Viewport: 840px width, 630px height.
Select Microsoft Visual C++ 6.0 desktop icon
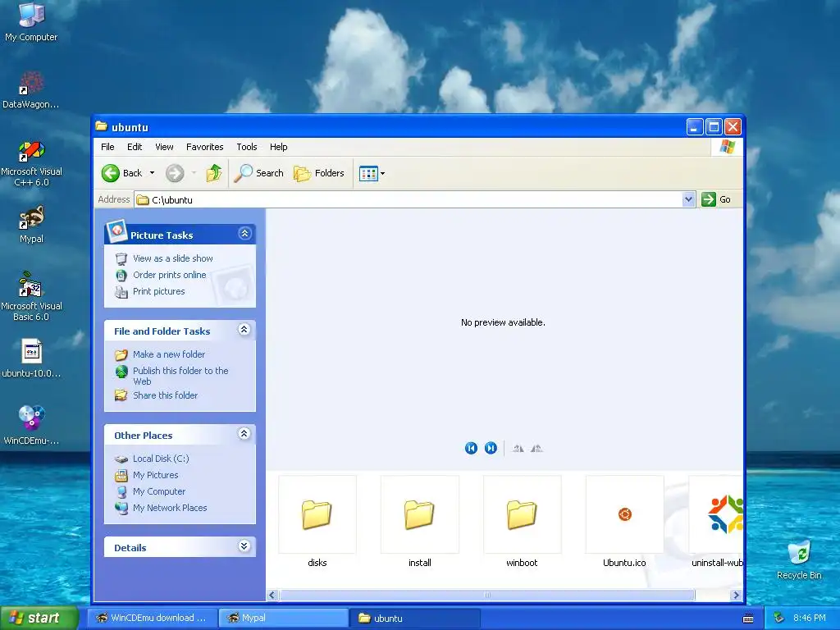(31, 163)
